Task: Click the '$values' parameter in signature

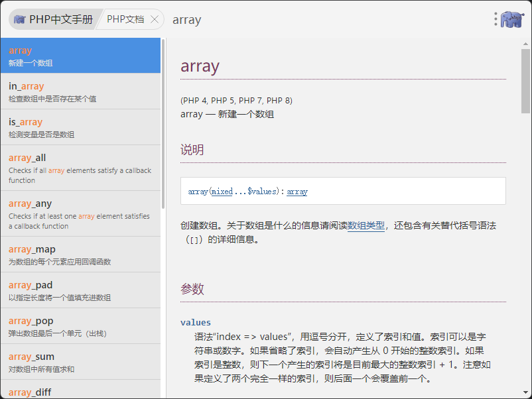Action: click(262, 192)
